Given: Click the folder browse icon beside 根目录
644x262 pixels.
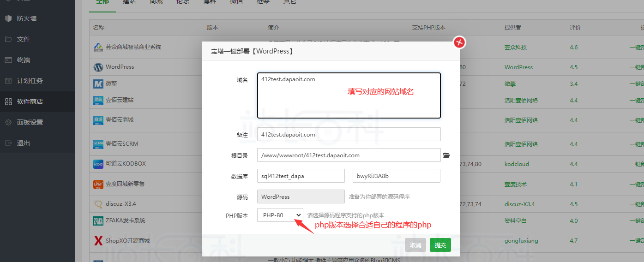Looking at the screenshot, I should click(x=446, y=155).
